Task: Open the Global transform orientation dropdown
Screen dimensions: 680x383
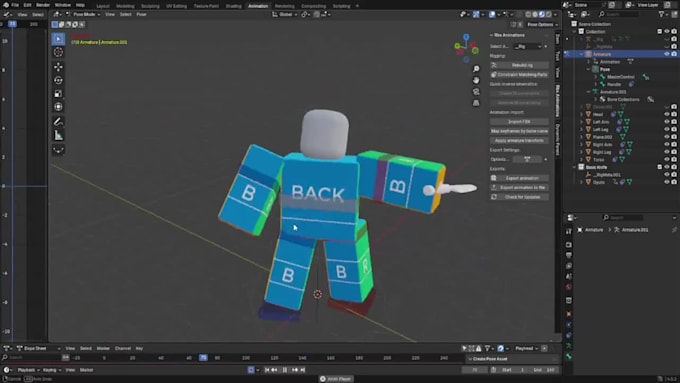Action: [285, 14]
